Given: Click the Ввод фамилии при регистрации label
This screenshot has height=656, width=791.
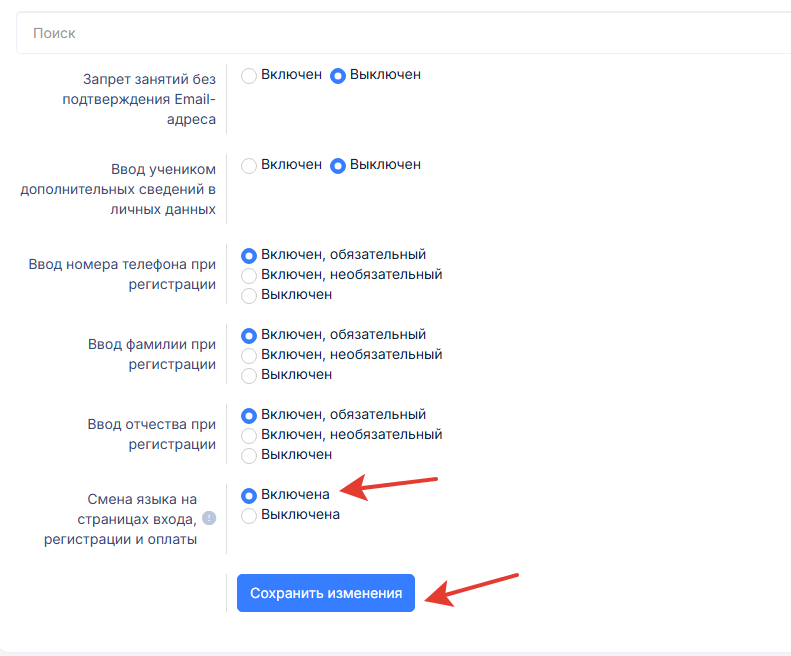Looking at the screenshot, I should (x=152, y=354).
